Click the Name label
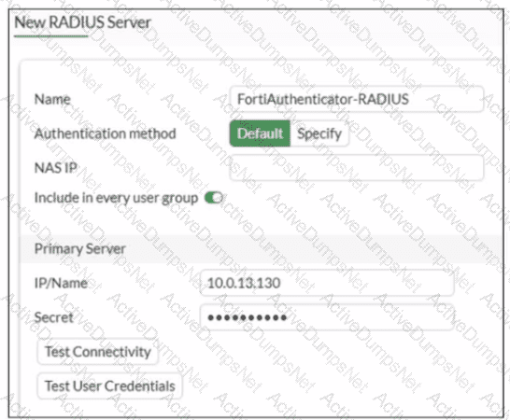The height and width of the screenshot is (420, 510). point(52,99)
